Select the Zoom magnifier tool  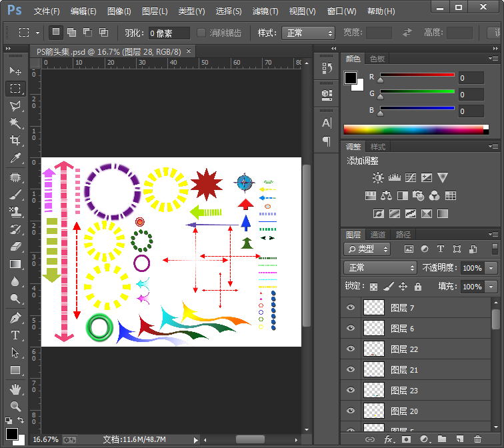pyautogui.click(x=15, y=405)
